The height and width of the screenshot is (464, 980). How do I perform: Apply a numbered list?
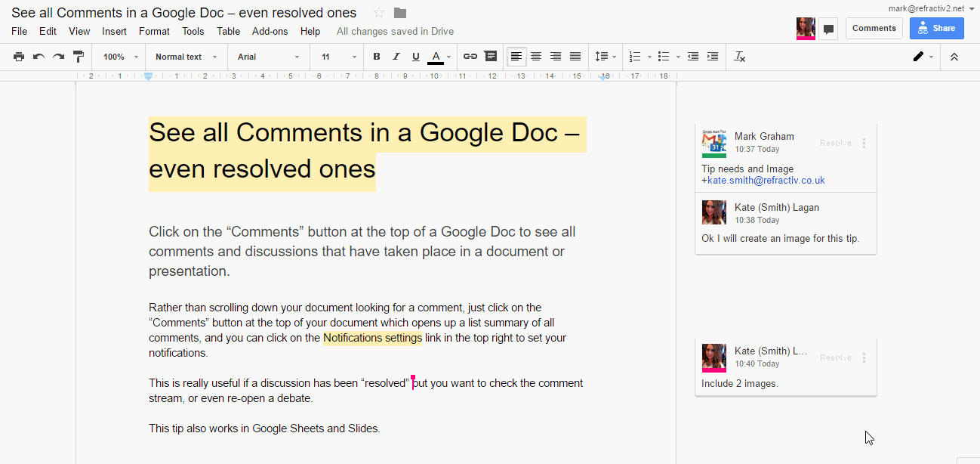635,57
